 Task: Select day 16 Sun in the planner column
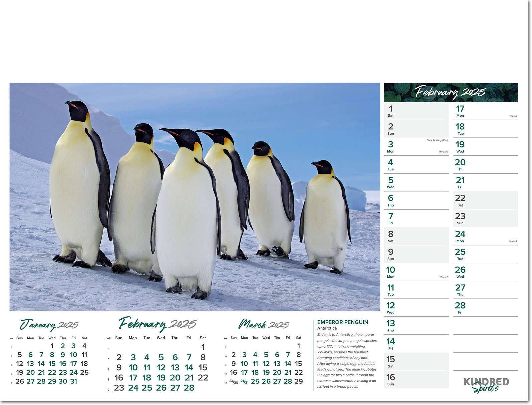point(416,380)
